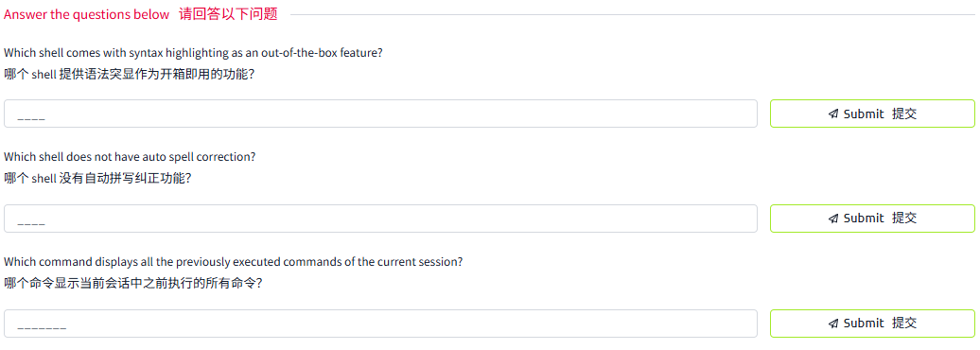Click the paper plane icon for syntax highlighting answer
The width and height of the screenshot is (980, 350).
(x=833, y=114)
